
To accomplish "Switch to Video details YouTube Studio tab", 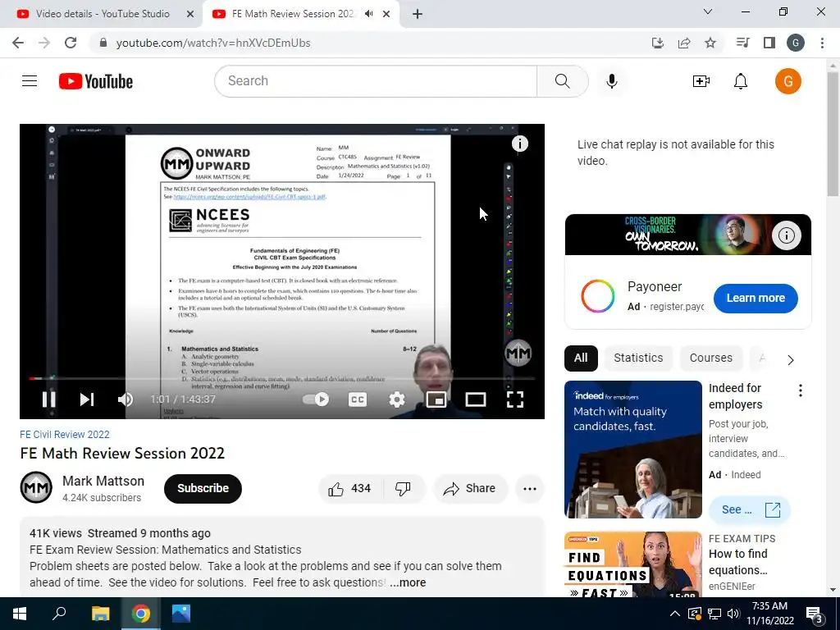I will 103,14.
